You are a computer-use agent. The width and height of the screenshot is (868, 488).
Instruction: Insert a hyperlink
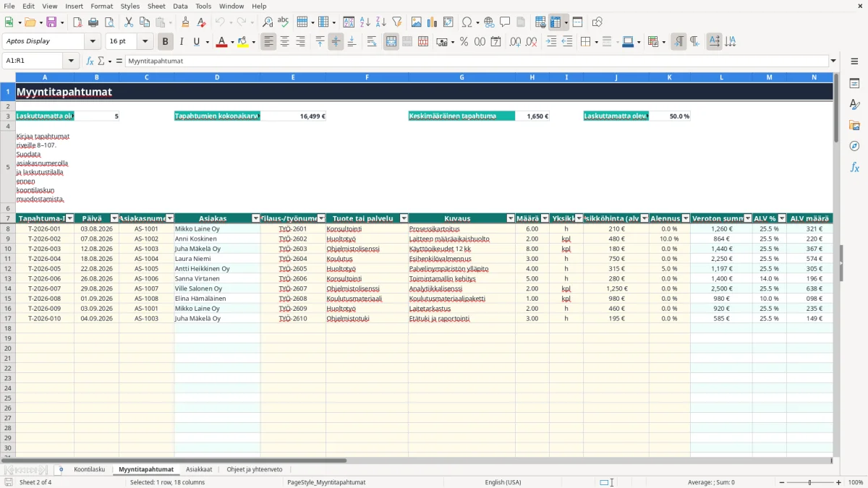pyautogui.click(x=489, y=22)
